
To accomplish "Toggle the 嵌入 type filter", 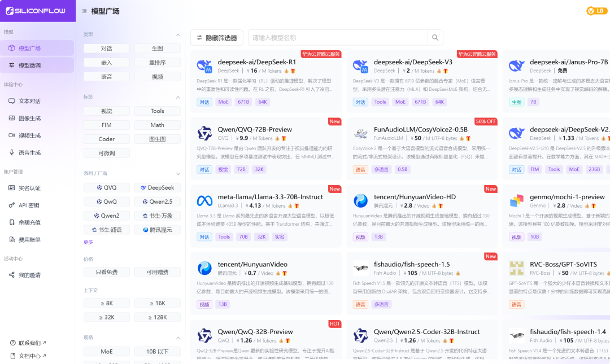I will point(107,63).
